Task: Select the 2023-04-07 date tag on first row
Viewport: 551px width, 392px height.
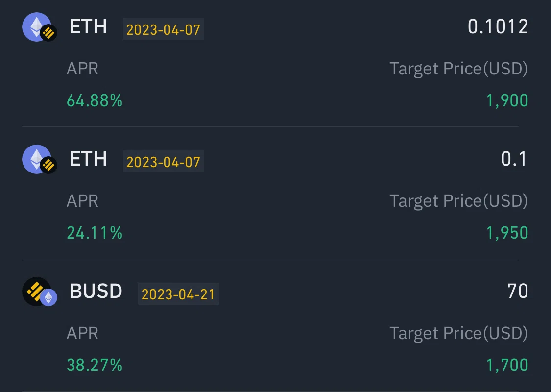Action: point(163,29)
